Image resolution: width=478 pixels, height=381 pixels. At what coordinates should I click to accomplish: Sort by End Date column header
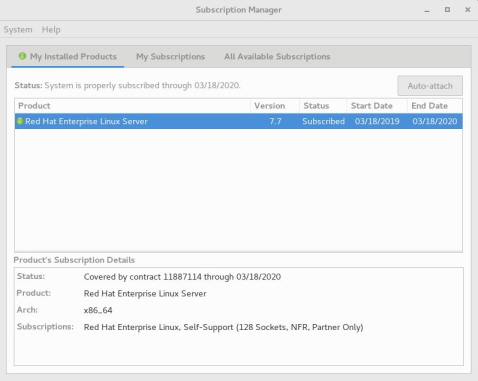coord(435,106)
